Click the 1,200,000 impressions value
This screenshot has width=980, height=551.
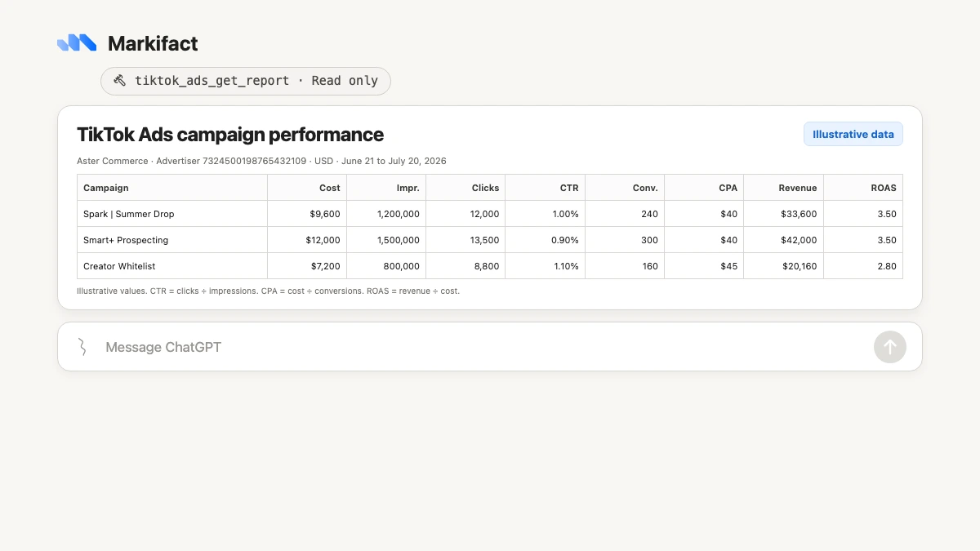tap(399, 214)
